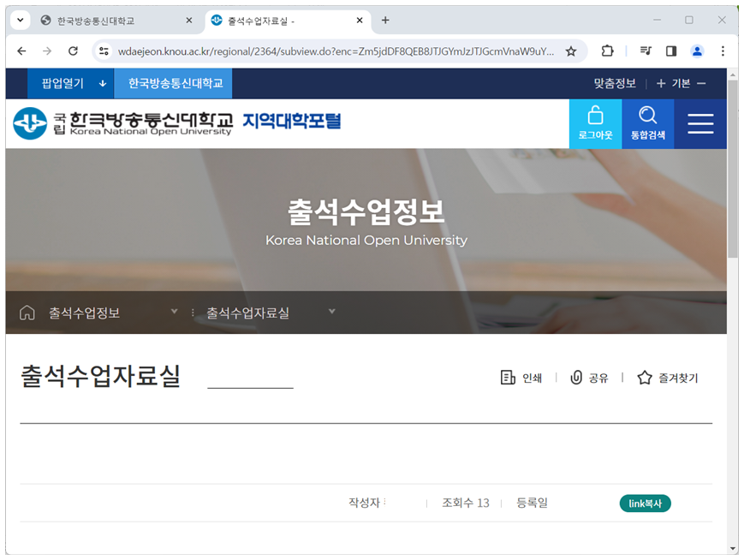Screen dimensions: 744x560
Task: Open the Chrome profile avatar
Action: pyautogui.click(x=697, y=51)
